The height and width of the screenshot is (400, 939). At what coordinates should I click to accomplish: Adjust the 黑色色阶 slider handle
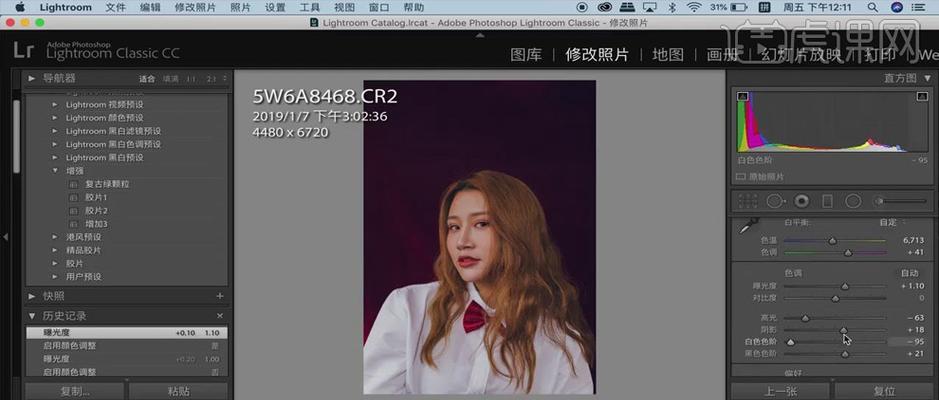[844, 354]
